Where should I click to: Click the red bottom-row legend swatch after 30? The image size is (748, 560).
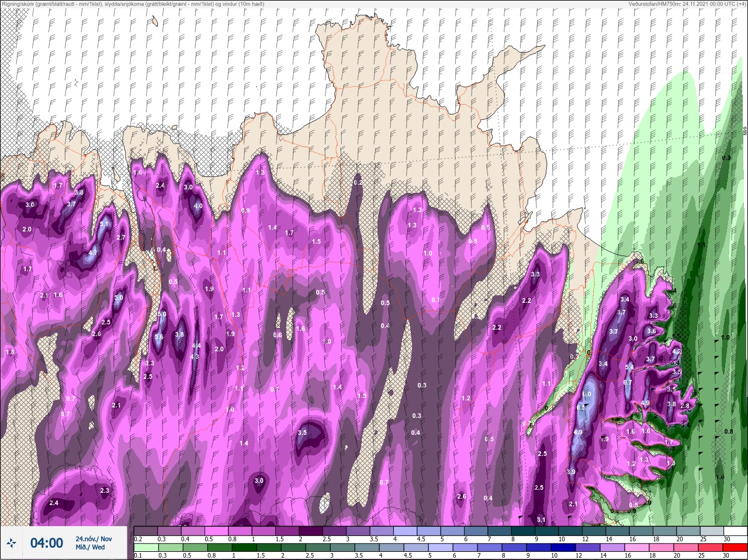click(x=736, y=548)
